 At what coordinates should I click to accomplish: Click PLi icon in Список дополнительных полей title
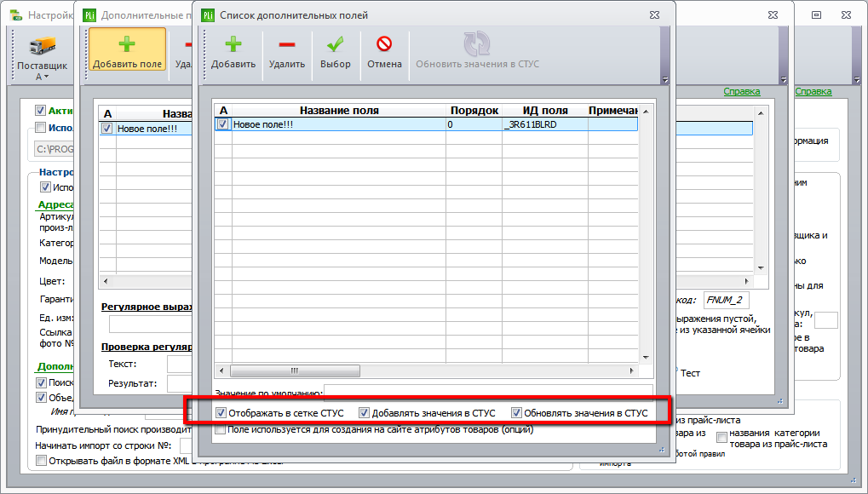click(208, 15)
